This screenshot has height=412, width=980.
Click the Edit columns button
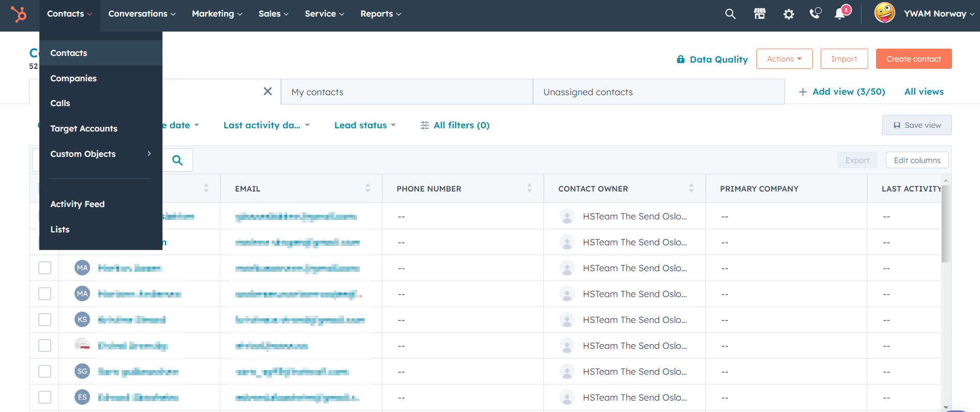[917, 160]
